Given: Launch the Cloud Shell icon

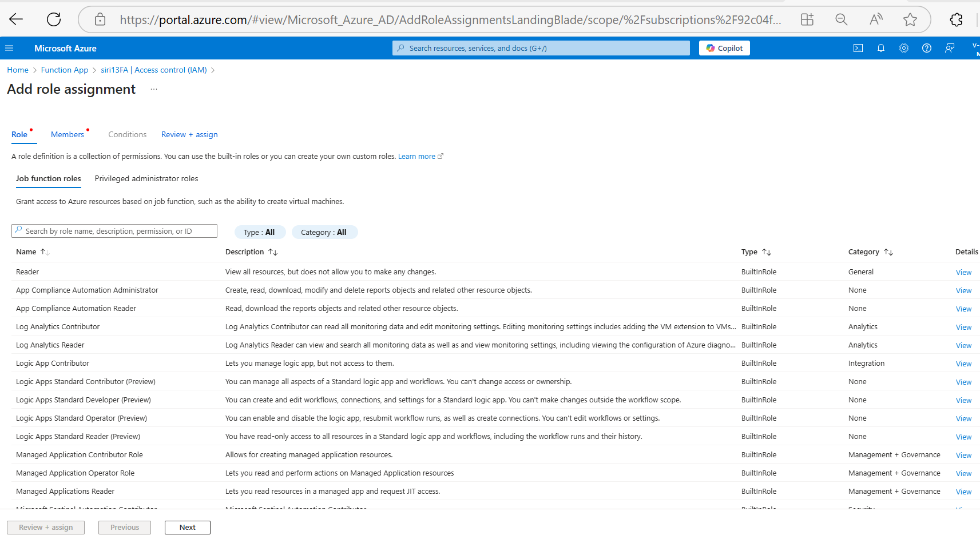Looking at the screenshot, I should click(x=858, y=48).
